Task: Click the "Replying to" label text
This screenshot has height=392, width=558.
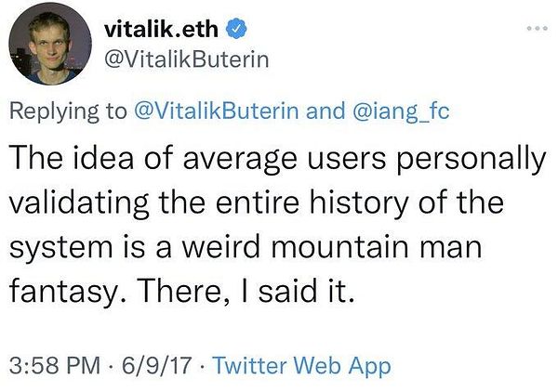Action: (x=67, y=111)
